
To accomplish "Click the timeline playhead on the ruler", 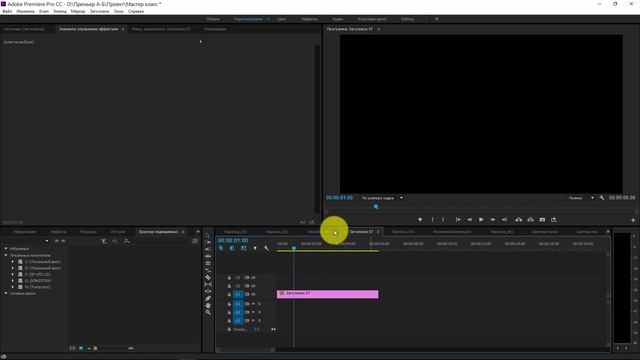I will pyautogui.click(x=293, y=248).
